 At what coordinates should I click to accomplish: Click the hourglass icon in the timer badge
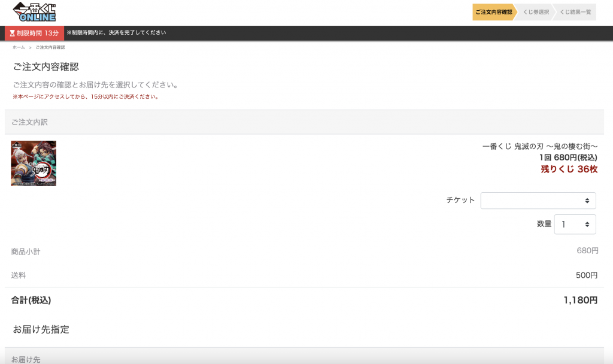[x=12, y=33]
